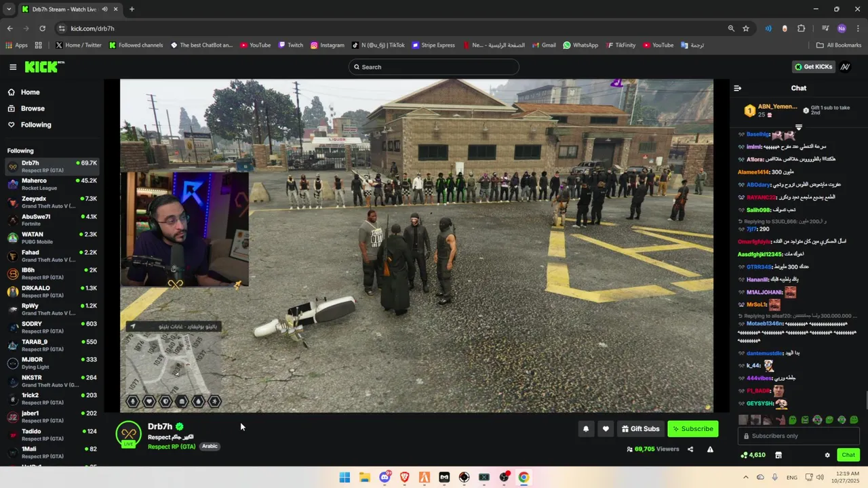The width and height of the screenshot is (868, 488).
Task: Click the zoom magnifier icon in the address bar
Action: click(731, 28)
